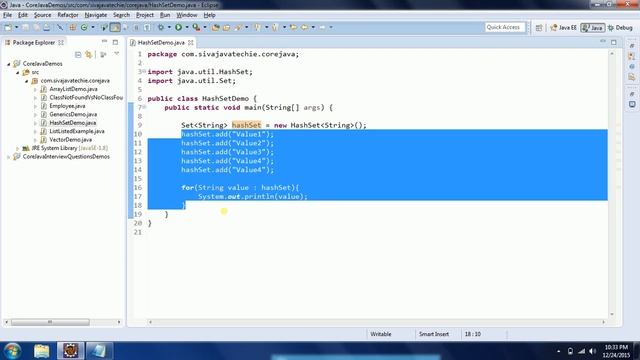Click the Print toolbar icon
This screenshot has height=360, width=640.
tap(47, 27)
